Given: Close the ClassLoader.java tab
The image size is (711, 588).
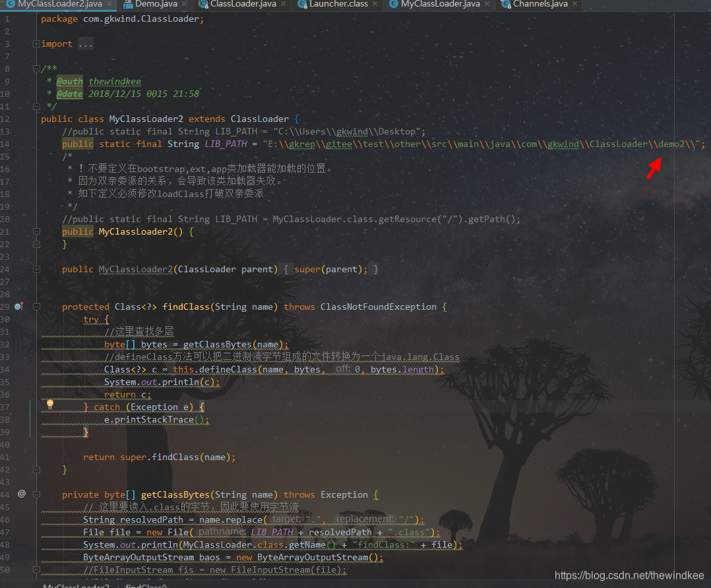Looking at the screenshot, I should [x=284, y=4].
